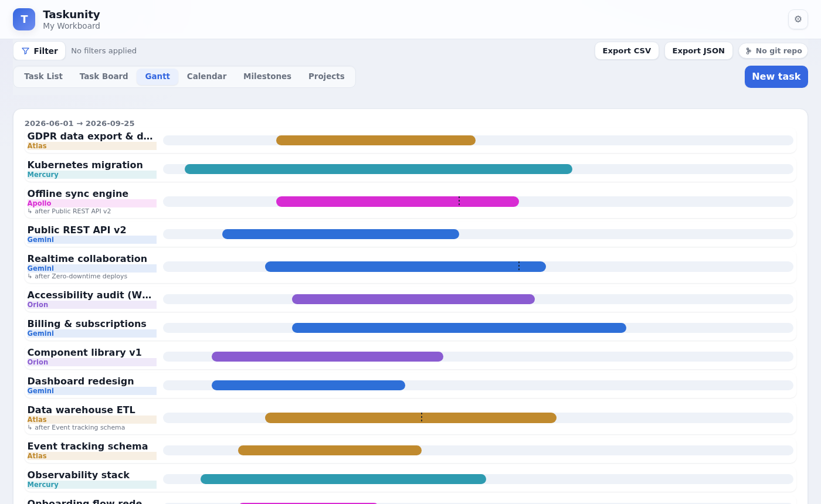Click the date range 2026-06-01 → 2026-09-25
The image size is (821, 504).
point(80,124)
